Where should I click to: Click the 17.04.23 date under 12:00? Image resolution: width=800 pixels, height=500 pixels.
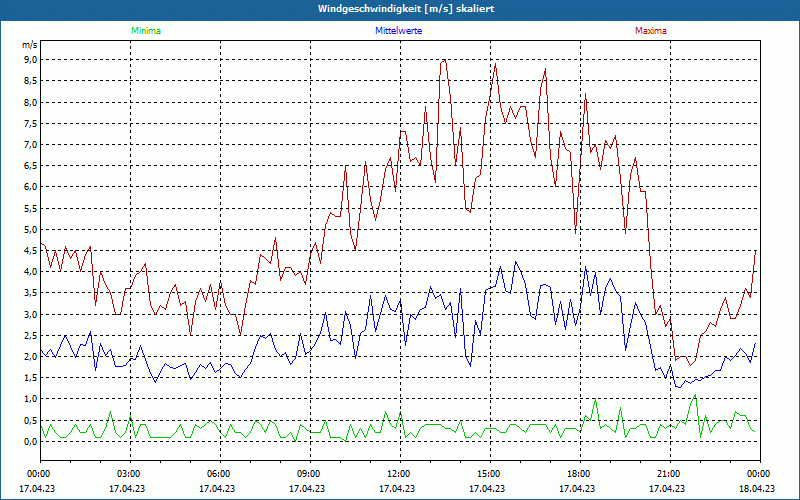tap(397, 488)
